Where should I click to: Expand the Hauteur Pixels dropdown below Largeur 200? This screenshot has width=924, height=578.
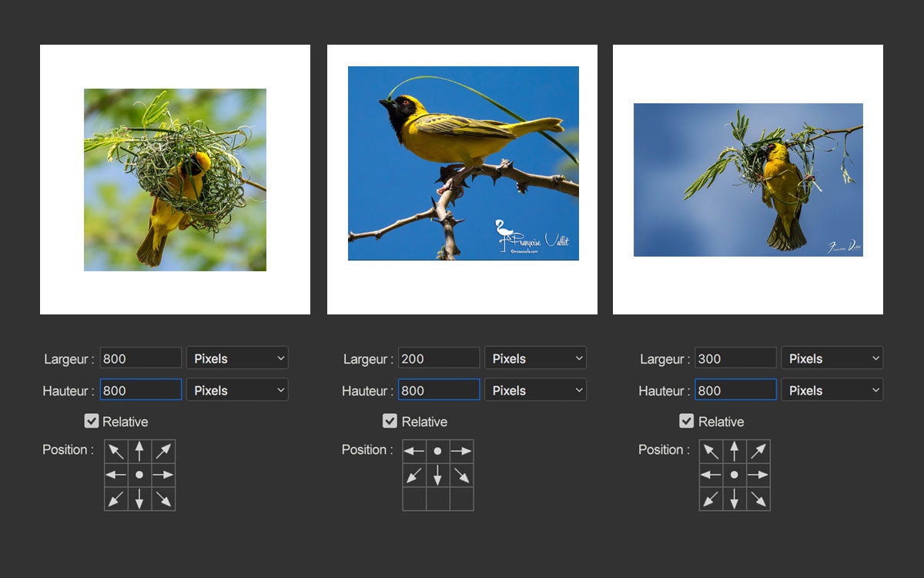[535, 391]
